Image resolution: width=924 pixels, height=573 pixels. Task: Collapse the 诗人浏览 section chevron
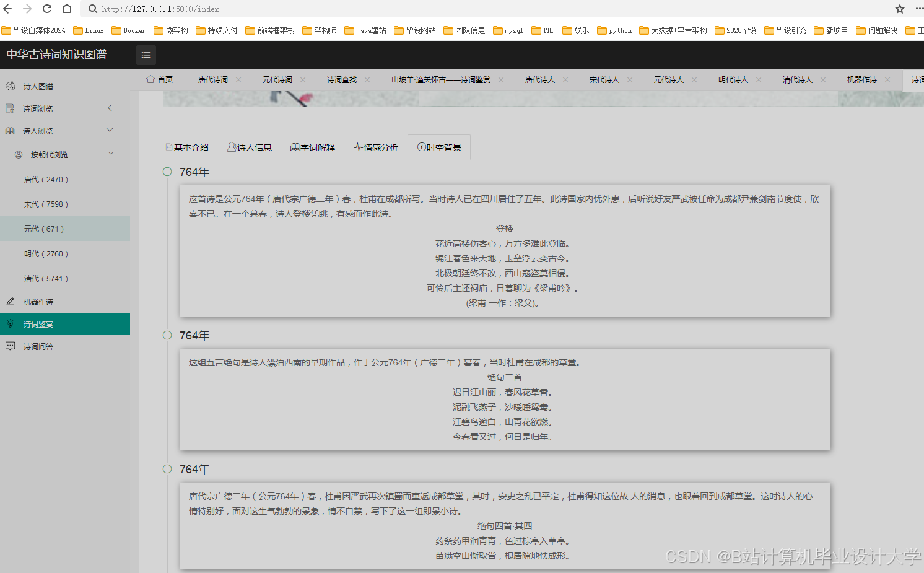click(x=110, y=130)
